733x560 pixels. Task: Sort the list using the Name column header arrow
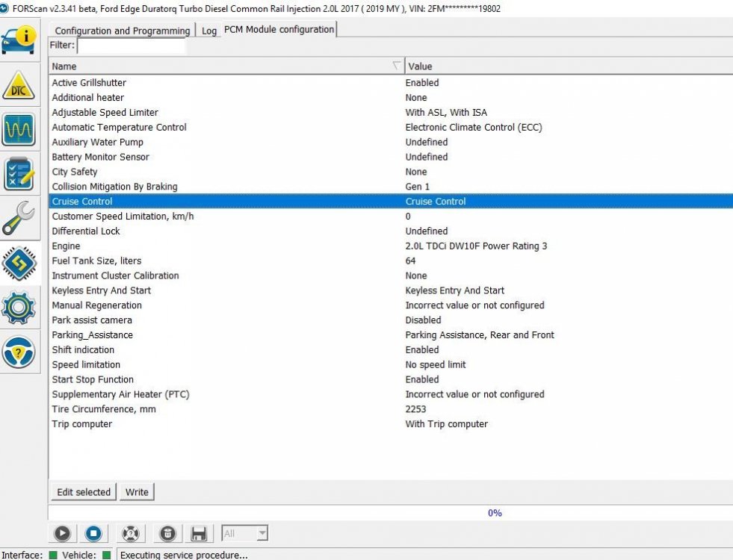point(396,66)
